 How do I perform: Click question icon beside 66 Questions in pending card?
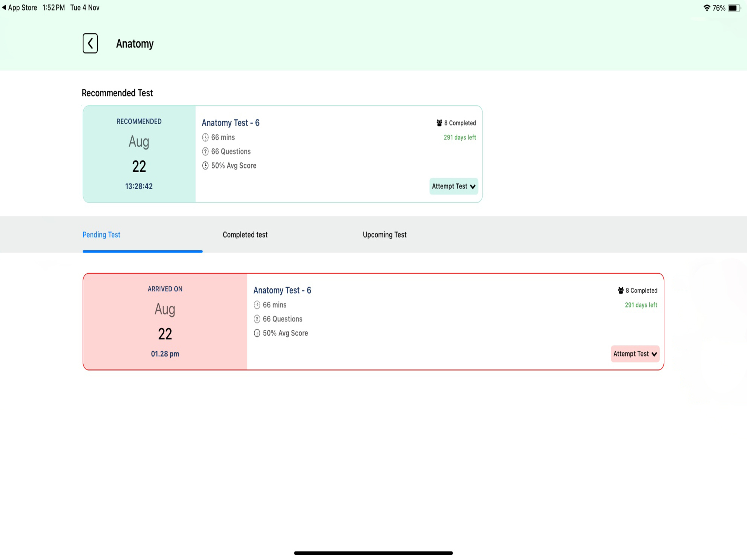pos(257,319)
